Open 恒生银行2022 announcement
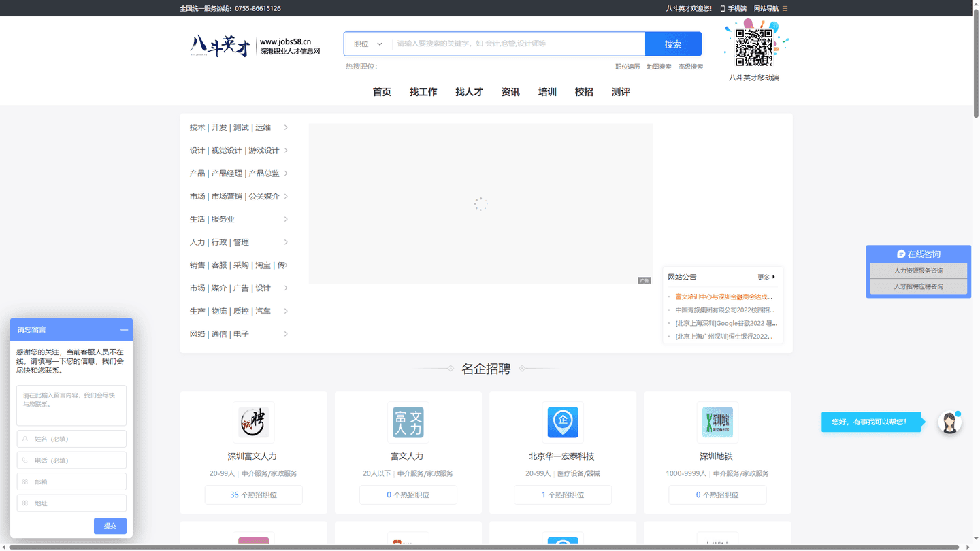Screen dimensions: 980x551 pyautogui.click(x=724, y=336)
